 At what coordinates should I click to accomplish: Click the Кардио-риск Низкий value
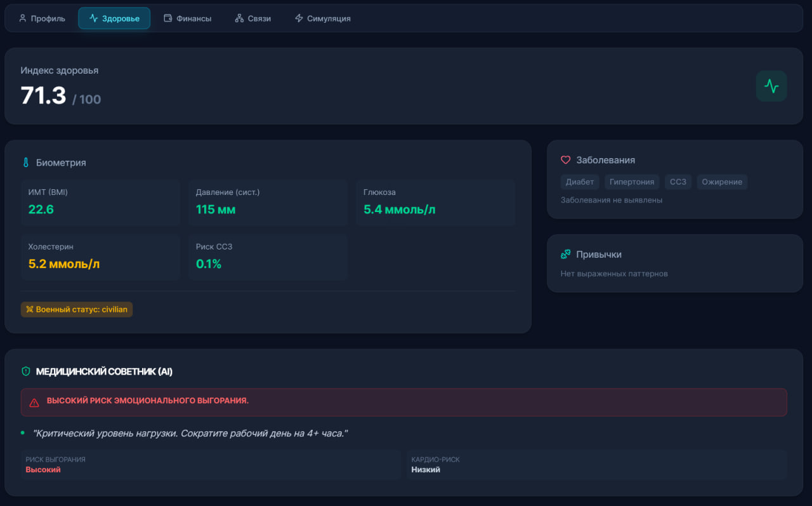(426, 470)
